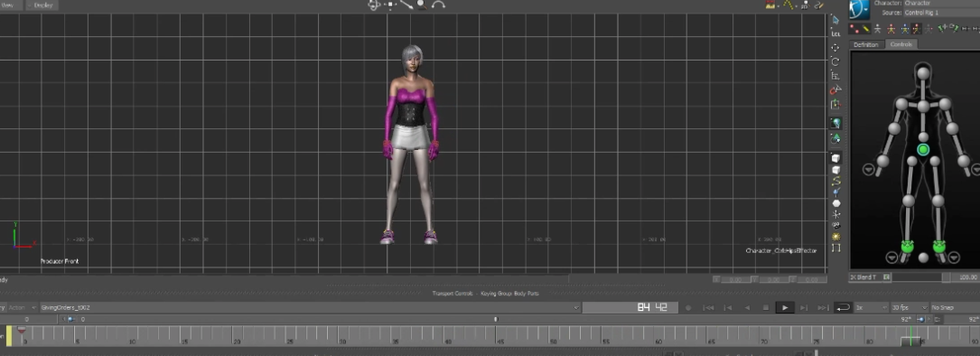
Task: Stop playback
Action: 766,308
